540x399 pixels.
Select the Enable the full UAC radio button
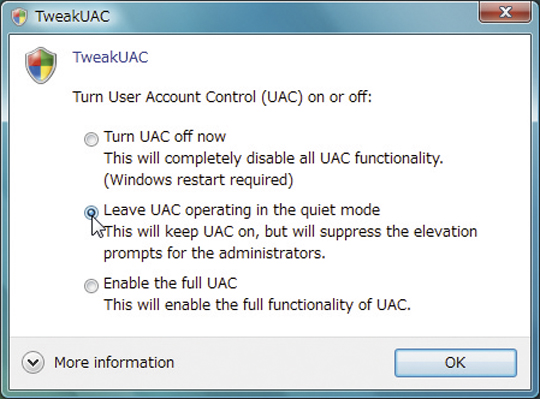(91, 286)
